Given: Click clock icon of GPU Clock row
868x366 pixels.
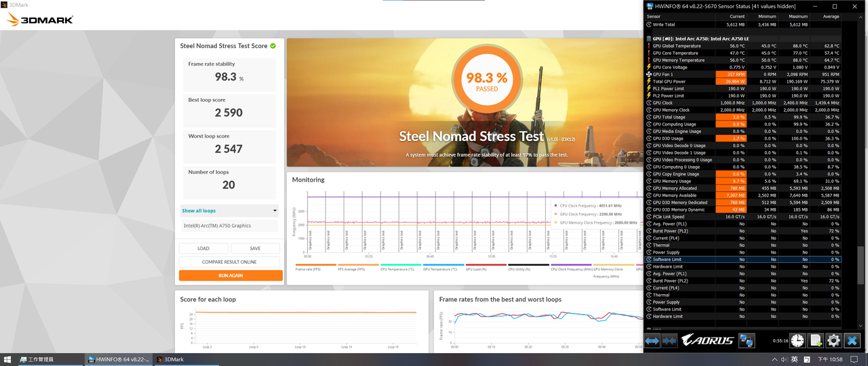Looking at the screenshot, I should pyautogui.click(x=649, y=103).
